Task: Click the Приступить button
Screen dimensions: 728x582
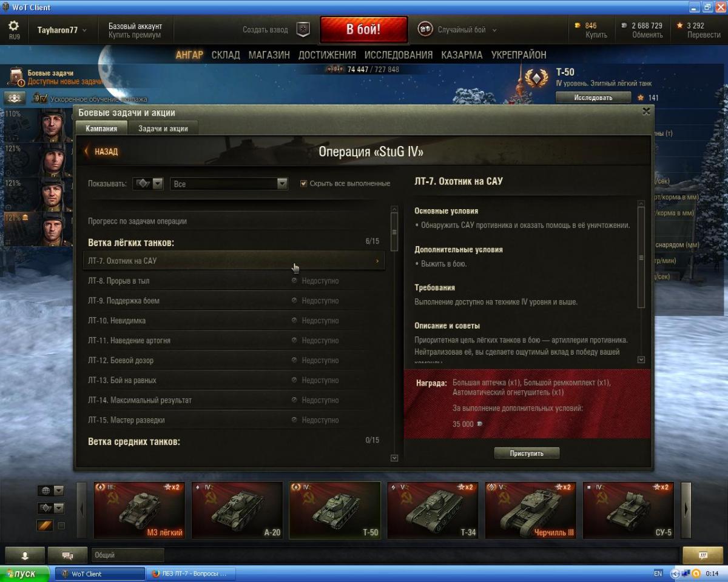Action: coord(527,453)
